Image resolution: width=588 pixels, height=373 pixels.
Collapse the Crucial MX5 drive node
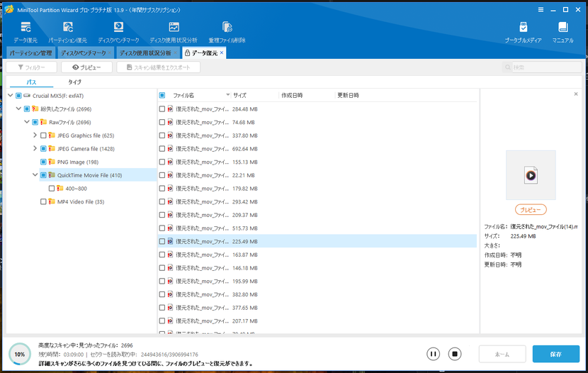pos(11,96)
